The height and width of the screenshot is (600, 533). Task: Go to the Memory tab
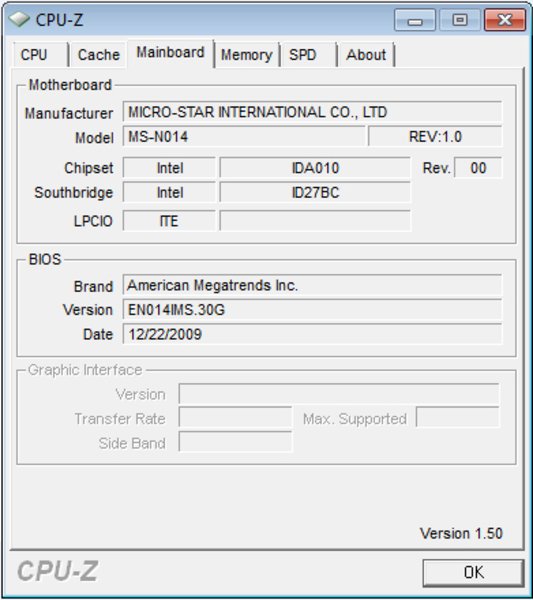[x=247, y=55]
